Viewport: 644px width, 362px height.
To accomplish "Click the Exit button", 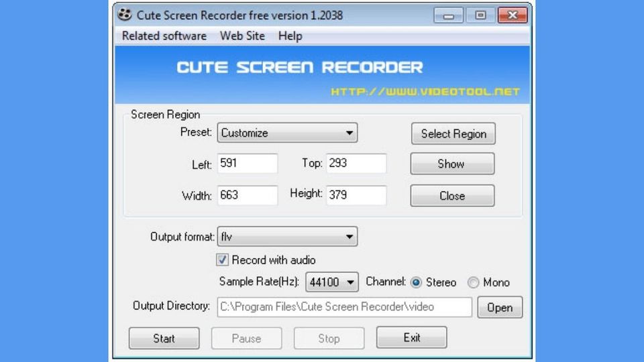I will (411, 338).
